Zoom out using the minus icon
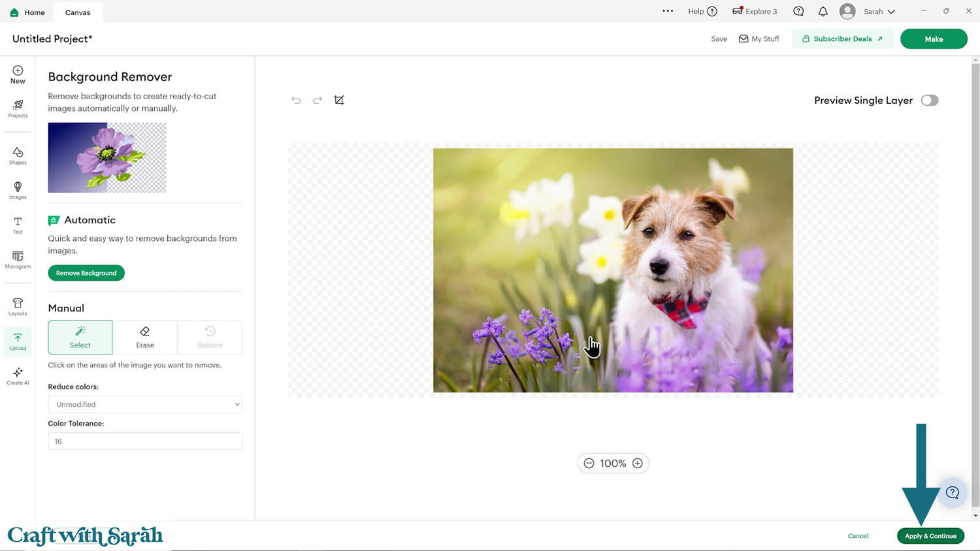 (x=589, y=464)
